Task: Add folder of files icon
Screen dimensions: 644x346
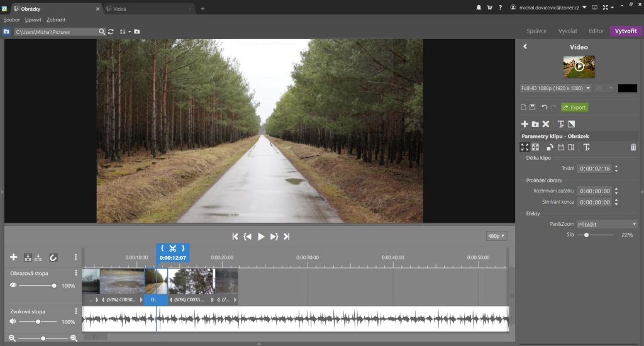Action: pyautogui.click(x=535, y=124)
